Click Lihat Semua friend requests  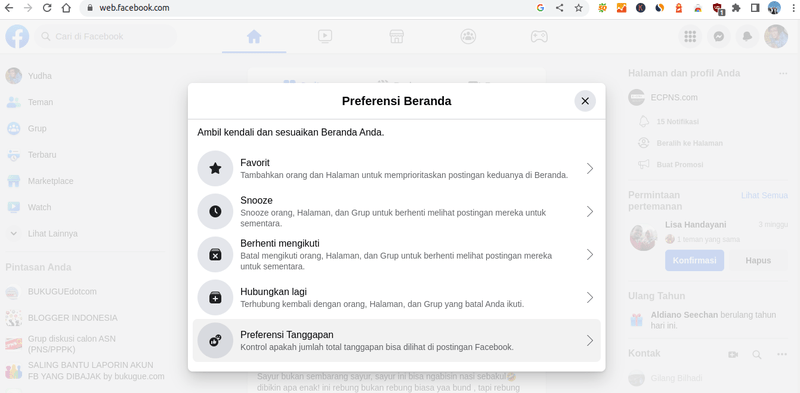coord(764,195)
